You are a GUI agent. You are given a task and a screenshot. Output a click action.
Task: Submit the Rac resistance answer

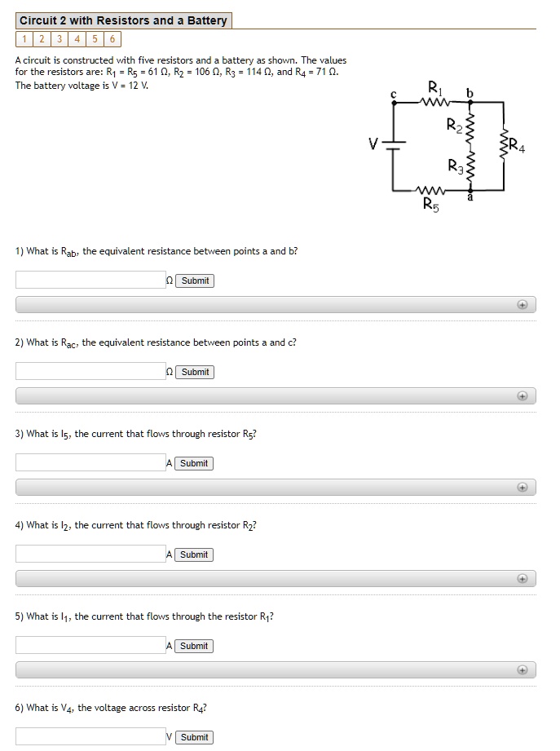pyautogui.click(x=194, y=372)
